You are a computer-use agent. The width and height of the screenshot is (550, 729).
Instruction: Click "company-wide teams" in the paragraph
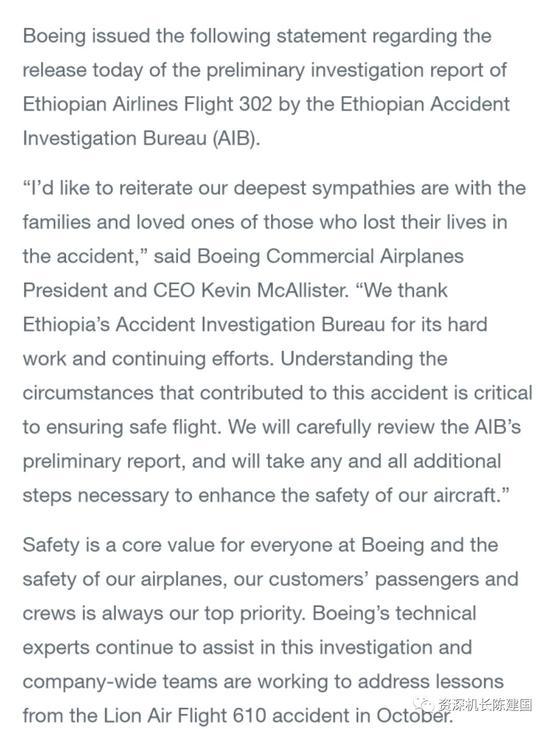tap(120, 682)
